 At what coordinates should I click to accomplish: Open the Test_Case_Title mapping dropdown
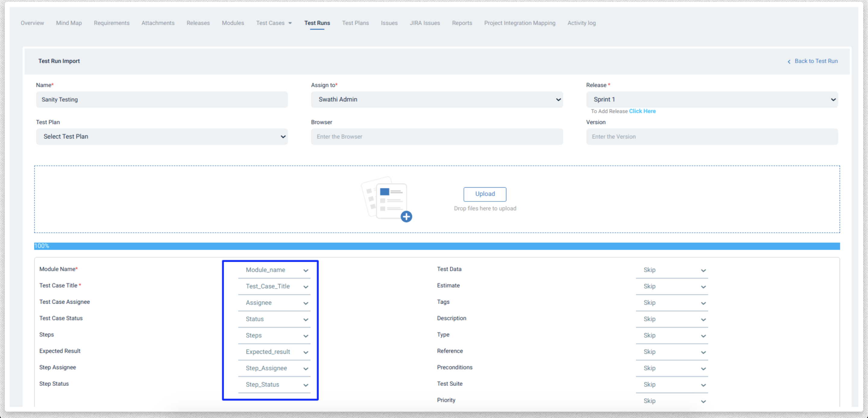[274, 286]
